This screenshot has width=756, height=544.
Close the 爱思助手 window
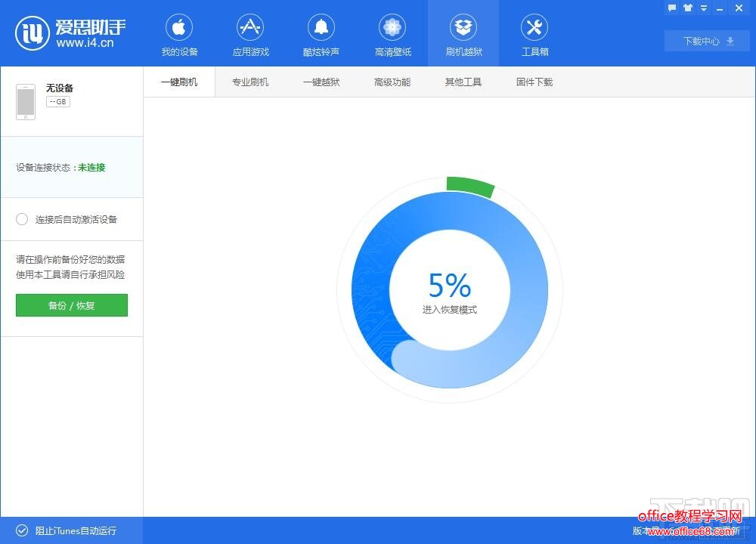point(739,8)
